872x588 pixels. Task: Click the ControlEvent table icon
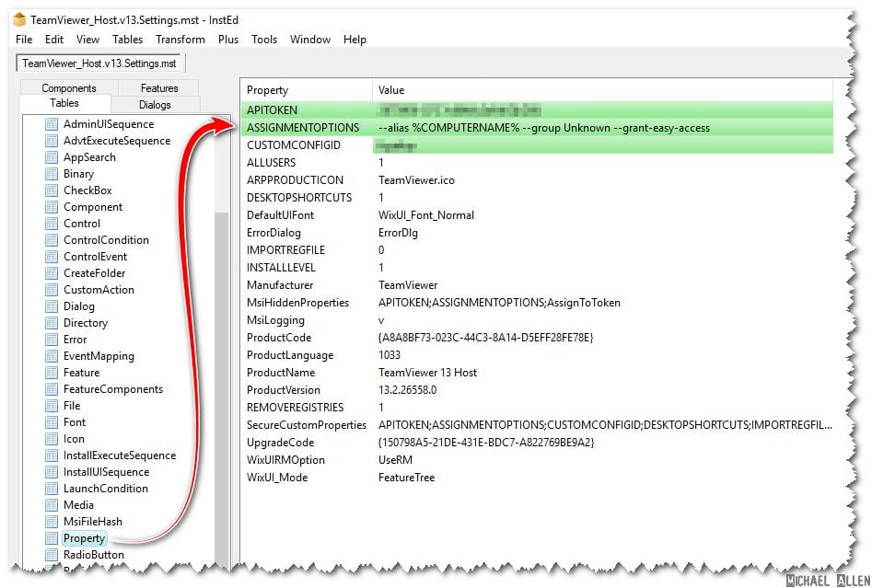[52, 257]
